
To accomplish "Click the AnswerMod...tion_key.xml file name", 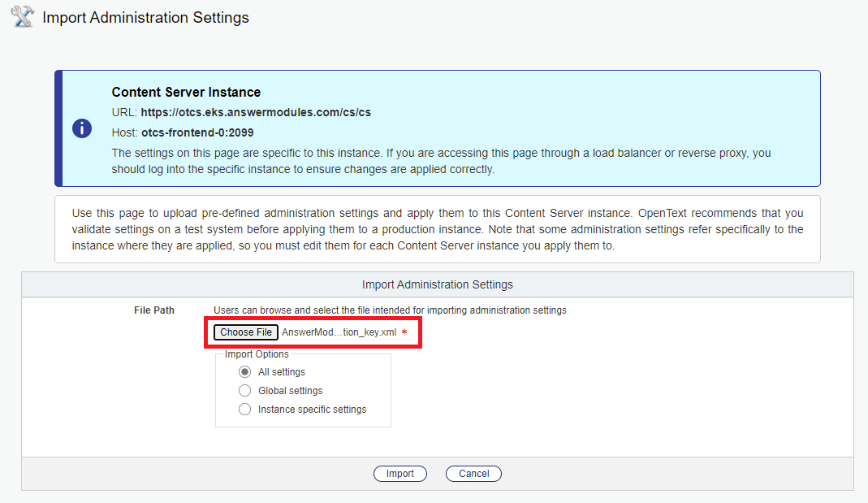I will (x=330, y=332).
